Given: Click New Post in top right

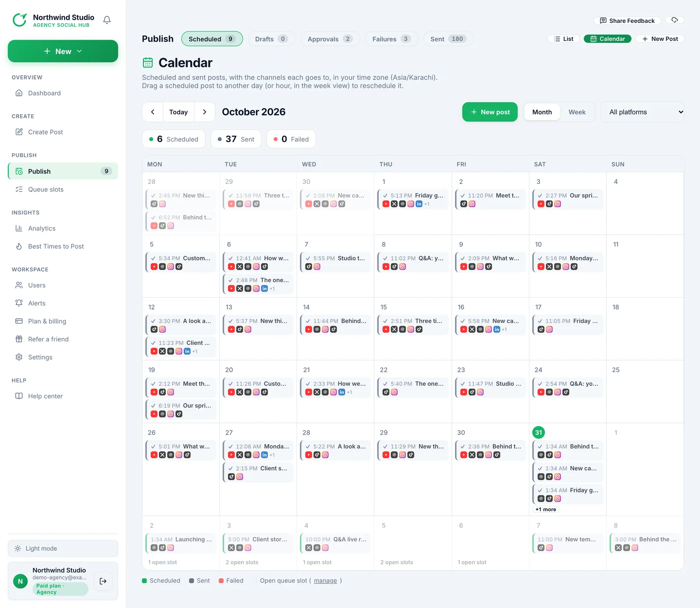Looking at the screenshot, I should 660,39.
